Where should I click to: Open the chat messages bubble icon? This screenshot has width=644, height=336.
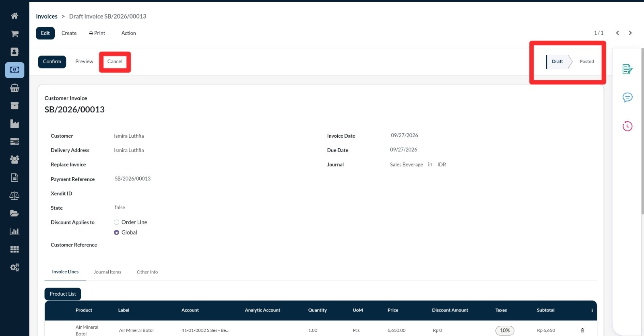[x=627, y=97]
